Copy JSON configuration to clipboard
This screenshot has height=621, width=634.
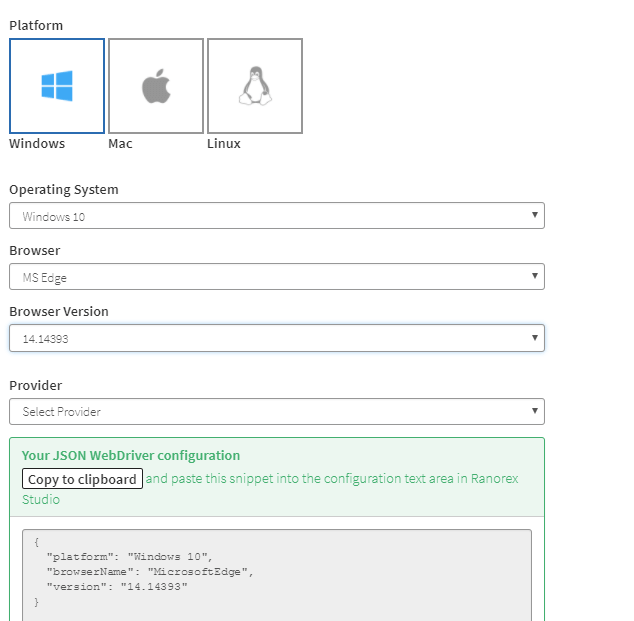pyautogui.click(x=82, y=479)
